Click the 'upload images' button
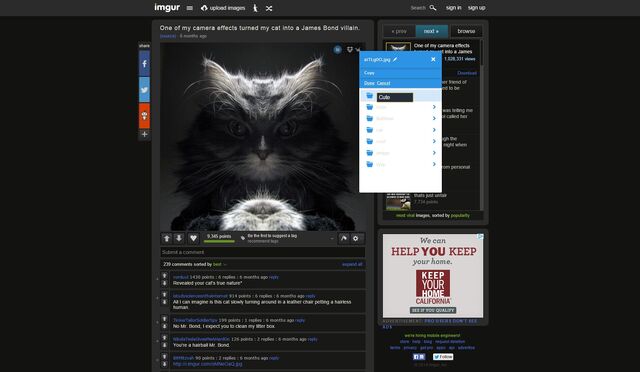This screenshot has height=372, width=640. (x=223, y=8)
